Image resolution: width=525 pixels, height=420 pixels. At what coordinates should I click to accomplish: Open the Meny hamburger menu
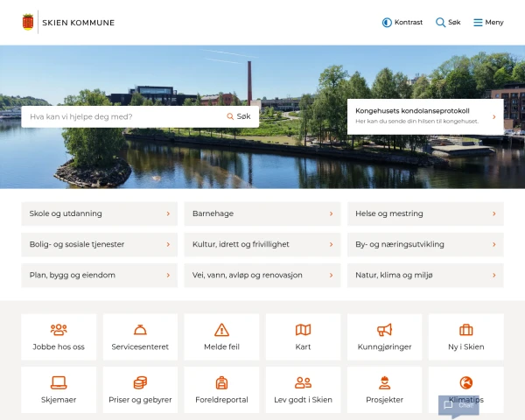pos(488,23)
